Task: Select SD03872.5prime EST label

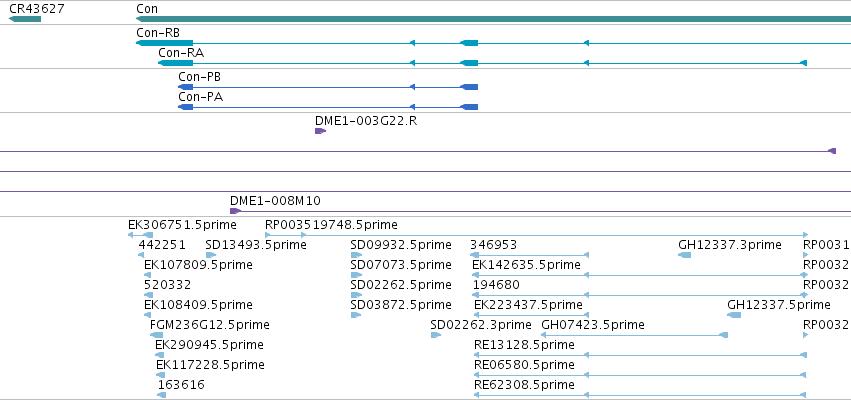Action: point(401,305)
